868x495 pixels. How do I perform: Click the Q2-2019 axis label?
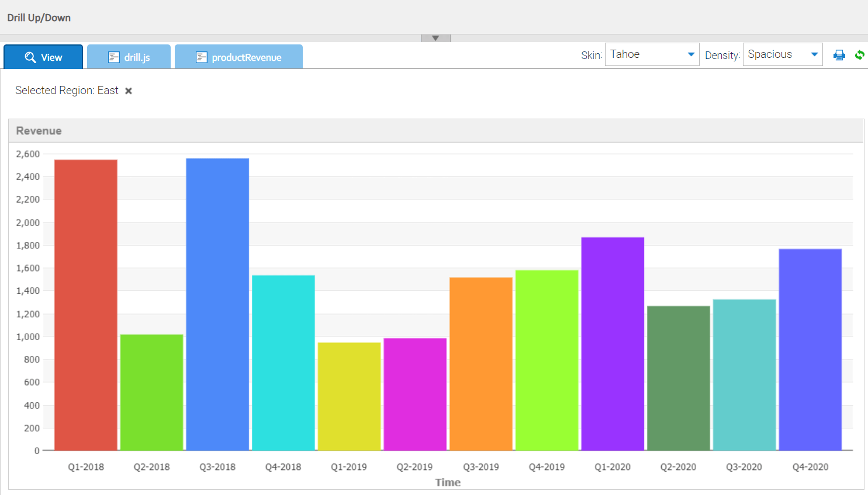(415, 466)
